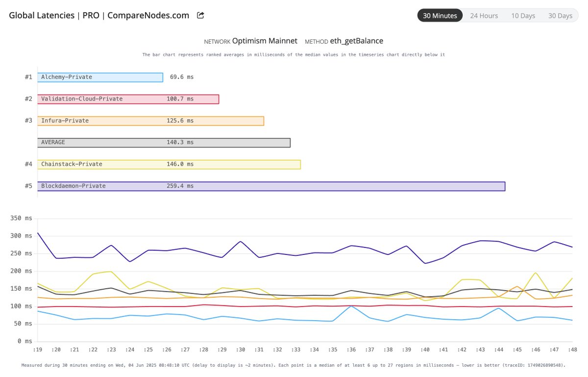This screenshot has width=588, height=377.
Task: Click the 69.6 ms value
Action: click(182, 77)
